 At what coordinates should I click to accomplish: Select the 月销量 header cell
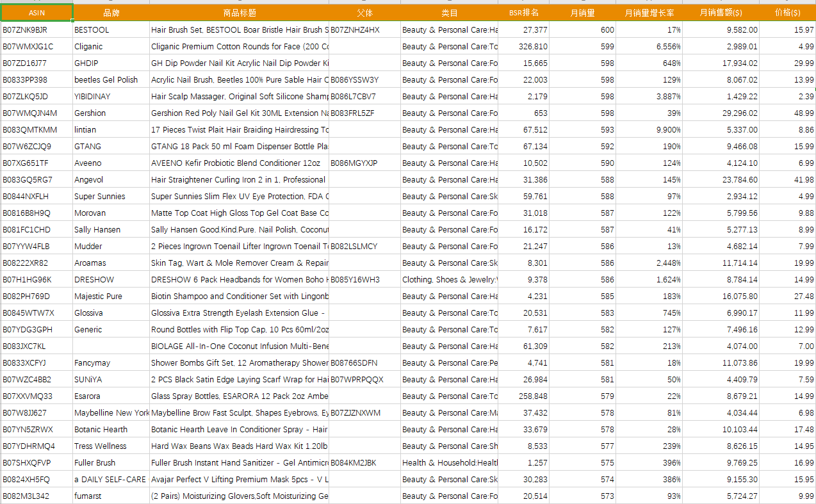pos(583,13)
